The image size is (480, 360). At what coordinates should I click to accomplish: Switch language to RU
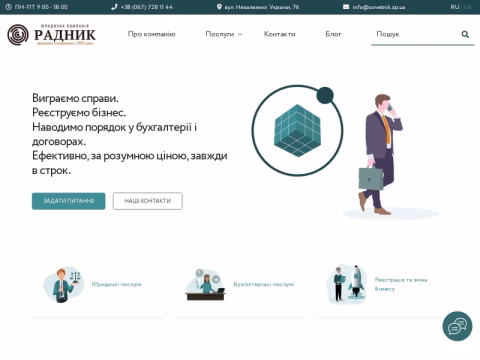(x=455, y=7)
